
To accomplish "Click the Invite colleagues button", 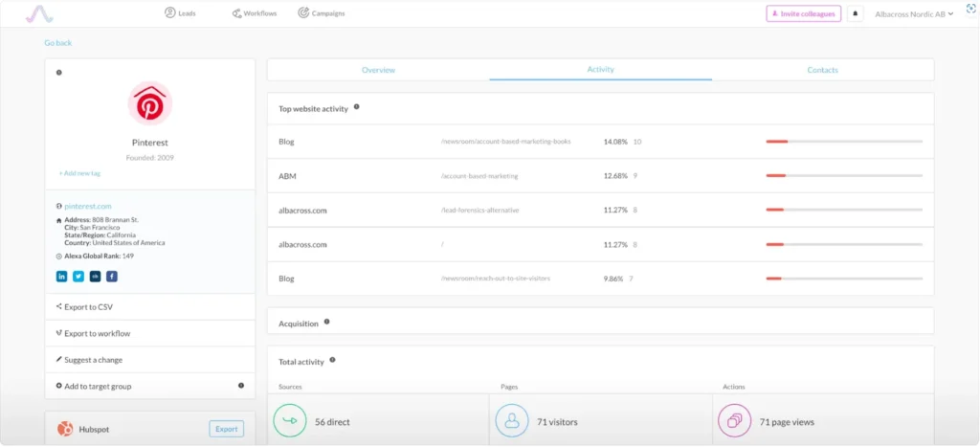I will click(x=804, y=13).
